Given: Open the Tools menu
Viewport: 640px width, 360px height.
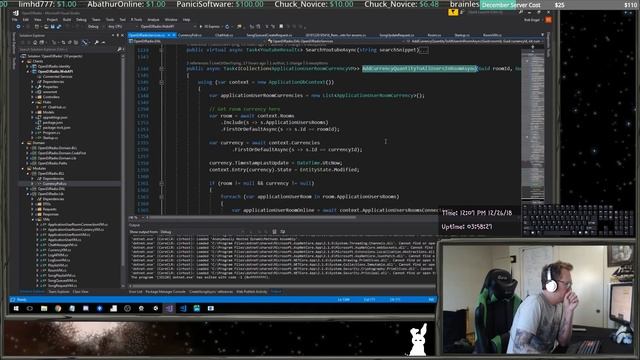Looking at the screenshot, I should [110, 20].
